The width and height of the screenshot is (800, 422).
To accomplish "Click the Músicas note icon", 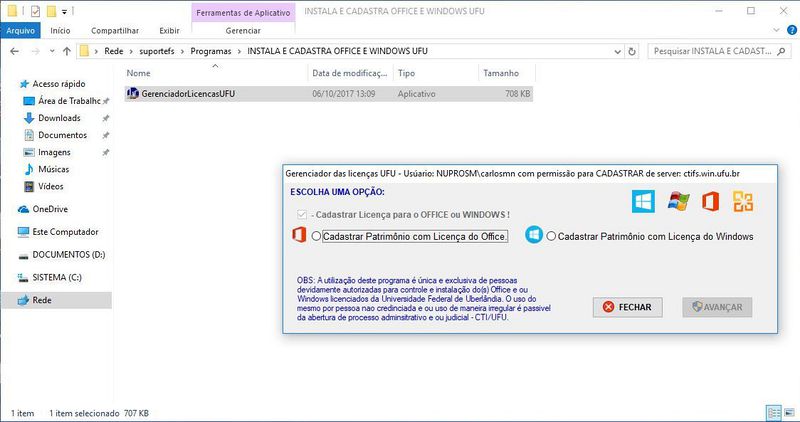I will point(29,169).
